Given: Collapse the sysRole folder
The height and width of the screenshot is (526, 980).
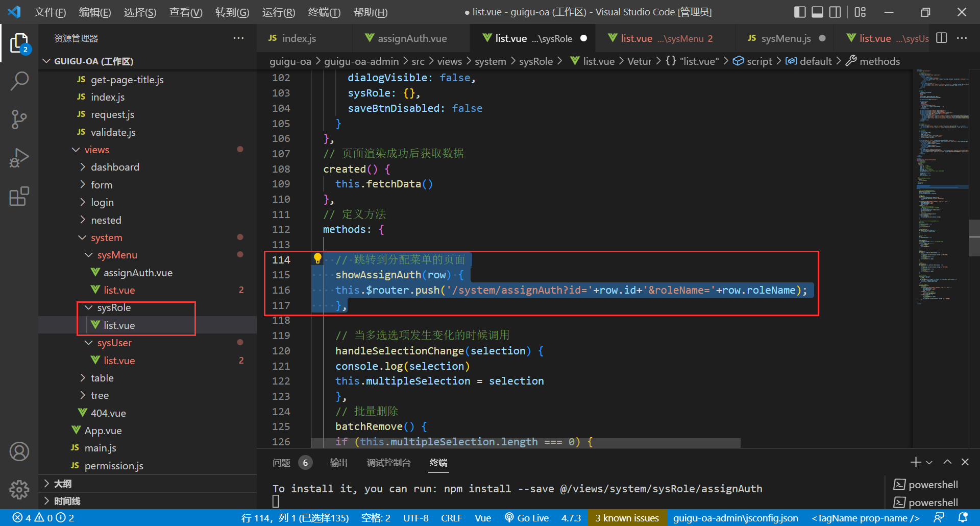Looking at the screenshot, I should (113, 307).
